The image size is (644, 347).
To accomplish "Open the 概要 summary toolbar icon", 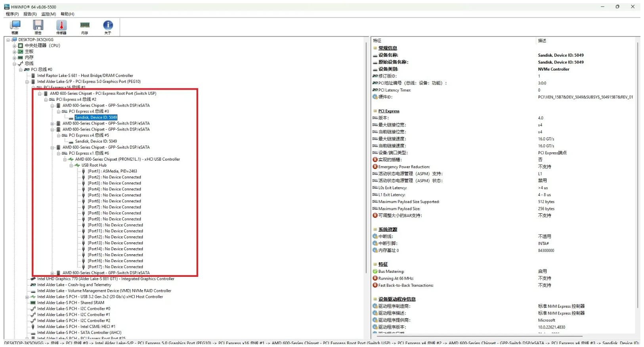I will point(15,25).
